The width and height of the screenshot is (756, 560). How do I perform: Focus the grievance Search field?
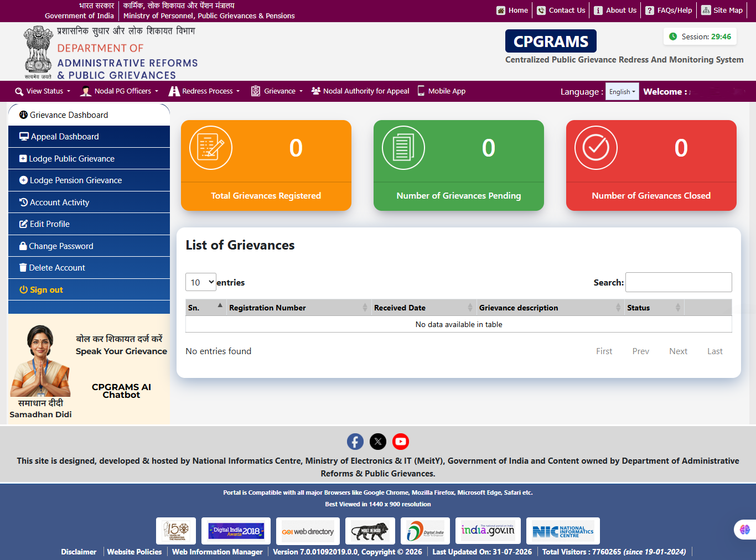pyautogui.click(x=679, y=282)
